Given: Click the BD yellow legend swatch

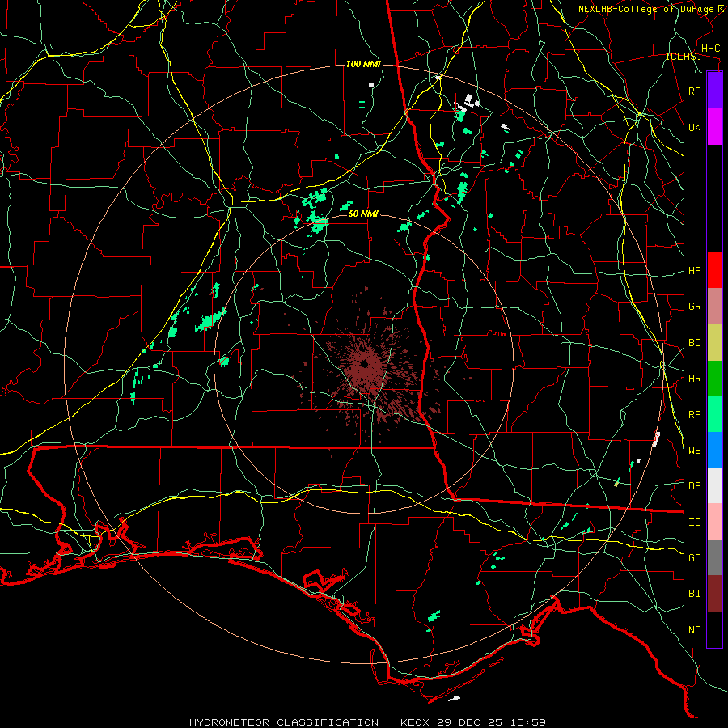Looking at the screenshot, I should [714, 343].
